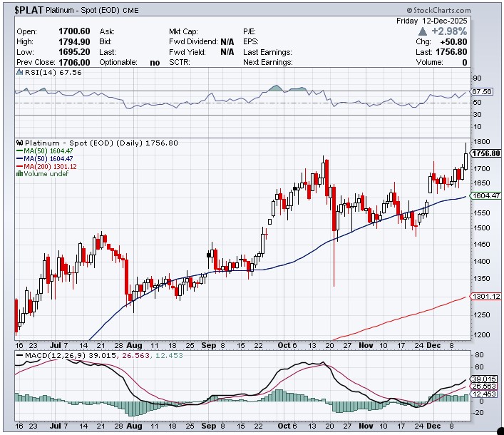The width and height of the screenshot is (504, 435).
Task: Select the blue MA(50) line marker
Action: click(19, 158)
